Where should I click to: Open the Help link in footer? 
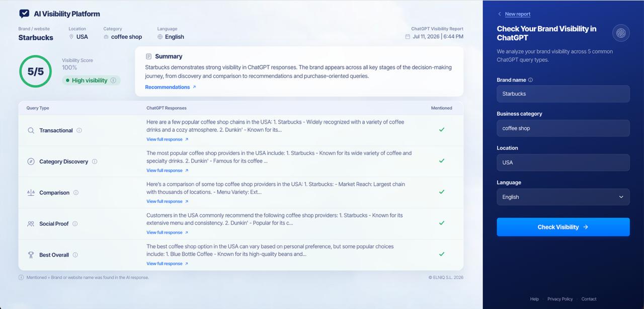click(x=534, y=299)
